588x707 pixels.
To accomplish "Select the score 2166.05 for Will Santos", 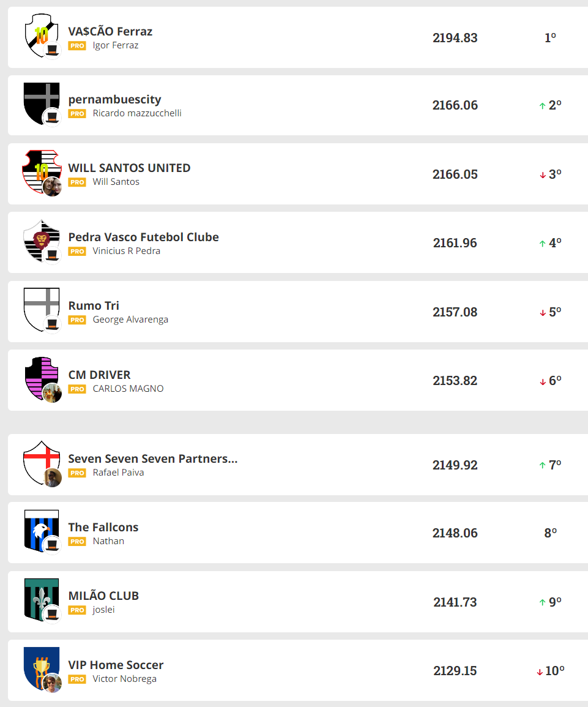I will click(x=455, y=174).
